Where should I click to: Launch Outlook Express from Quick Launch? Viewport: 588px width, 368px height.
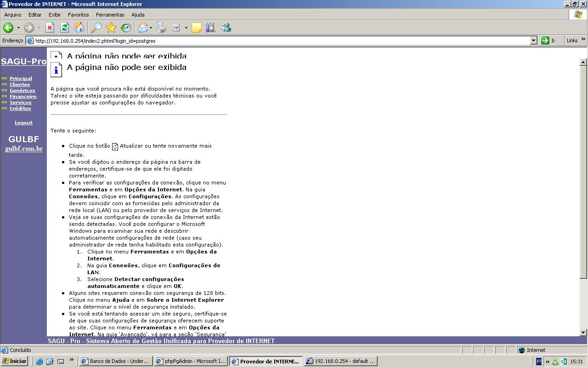(50, 362)
